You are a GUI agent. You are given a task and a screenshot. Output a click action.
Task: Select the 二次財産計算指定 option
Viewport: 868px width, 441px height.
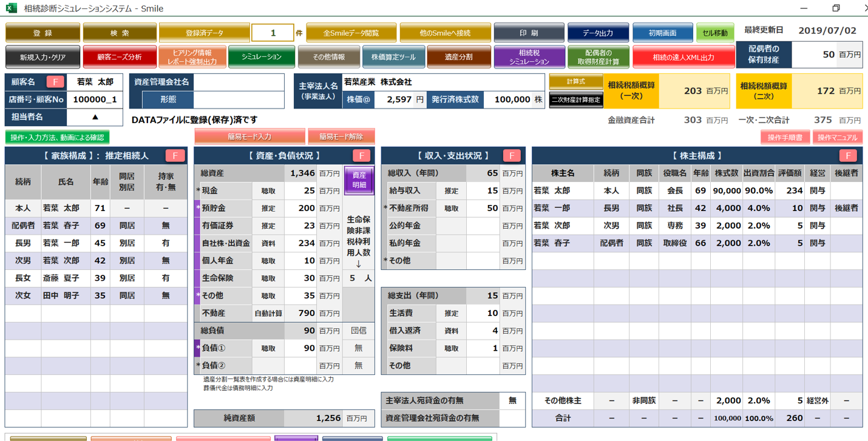coord(576,100)
